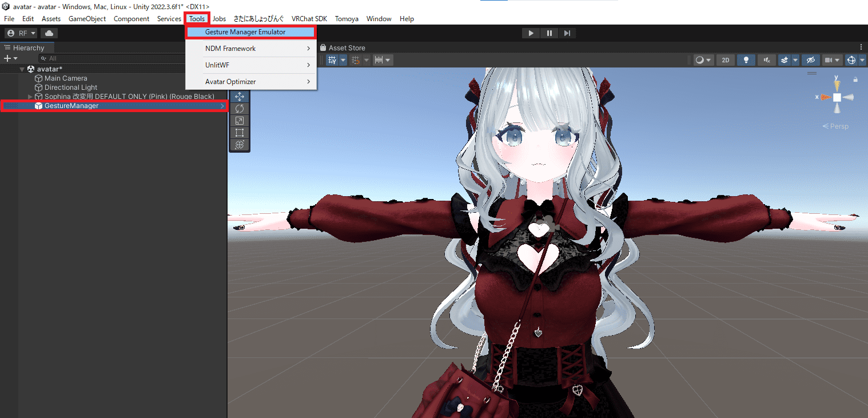This screenshot has height=418, width=868.
Task: Click the Unity cloud services icon
Action: [x=49, y=33]
